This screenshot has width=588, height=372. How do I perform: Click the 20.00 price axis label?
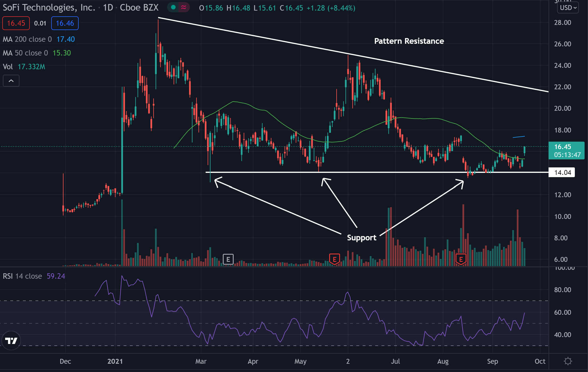coord(563,108)
